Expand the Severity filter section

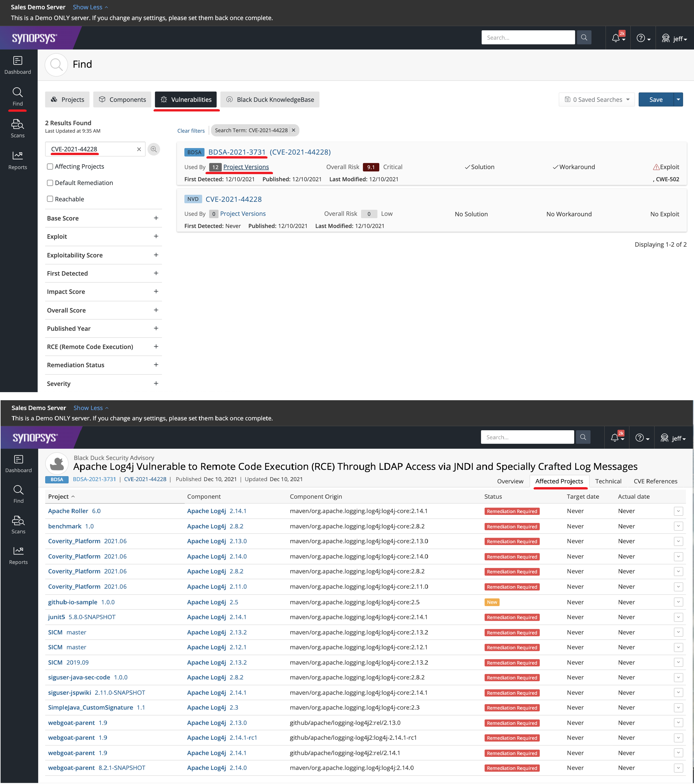pos(156,383)
